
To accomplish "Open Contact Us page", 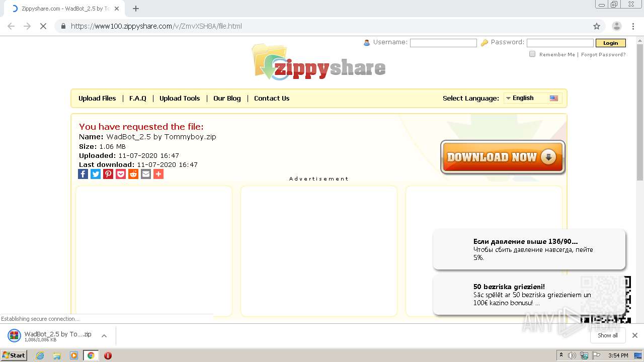I will click(272, 98).
